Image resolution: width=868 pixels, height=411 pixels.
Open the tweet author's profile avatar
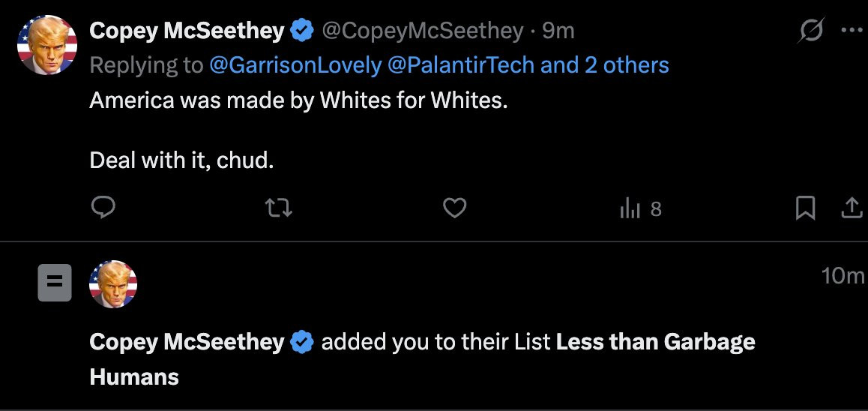coord(47,43)
